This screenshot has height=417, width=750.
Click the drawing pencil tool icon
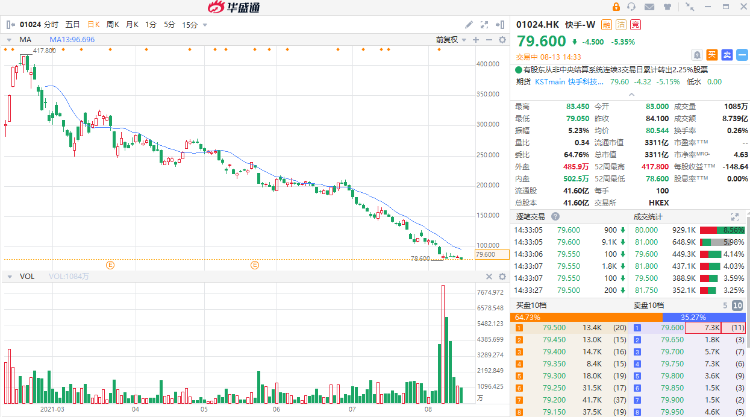[471, 23]
